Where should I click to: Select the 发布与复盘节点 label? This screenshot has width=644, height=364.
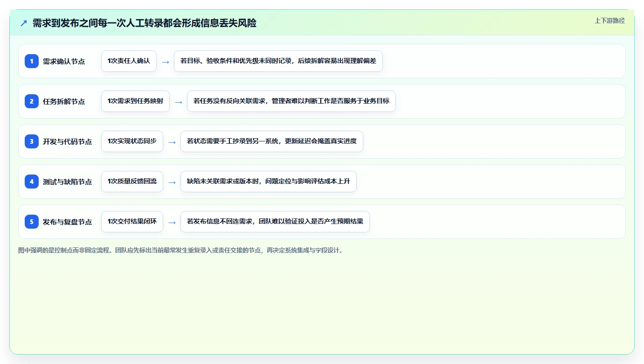68,222
